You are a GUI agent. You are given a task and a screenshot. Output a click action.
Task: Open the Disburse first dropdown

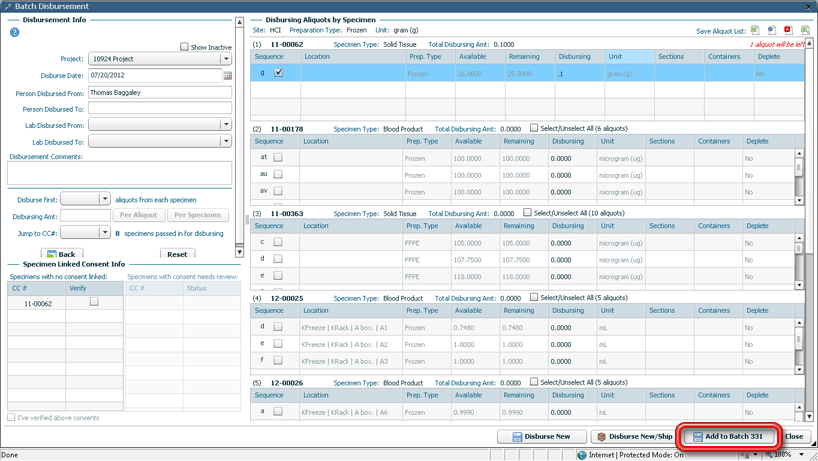tap(105, 199)
